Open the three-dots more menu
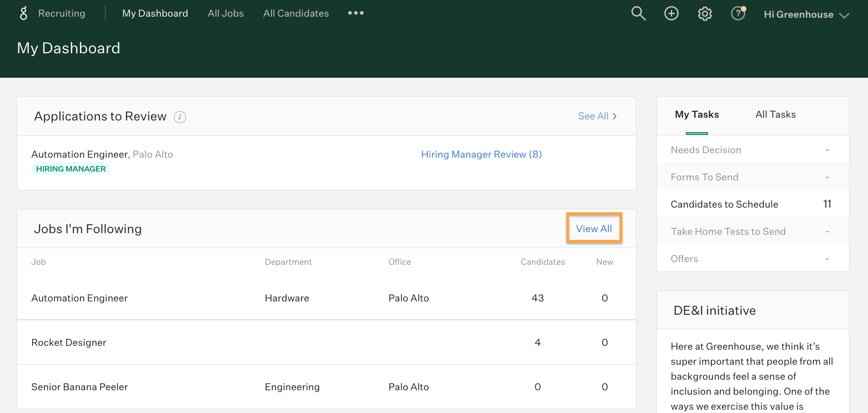 (356, 13)
